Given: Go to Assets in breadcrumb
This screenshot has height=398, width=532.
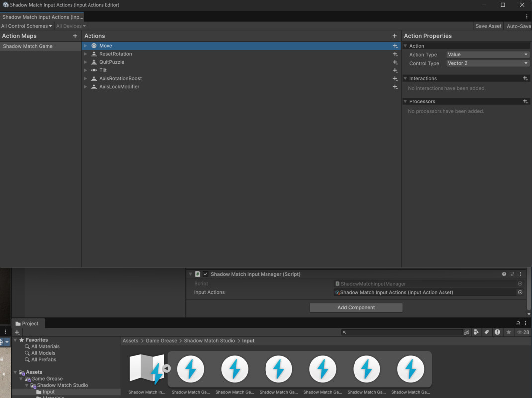Looking at the screenshot, I should (130, 341).
